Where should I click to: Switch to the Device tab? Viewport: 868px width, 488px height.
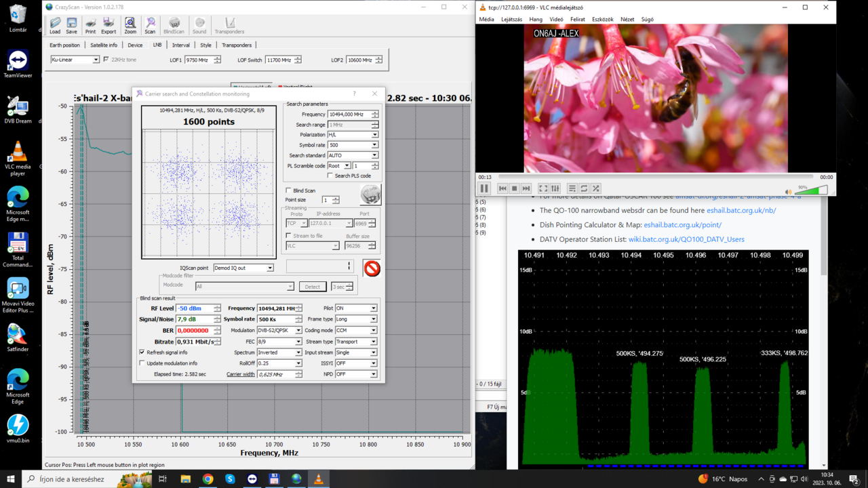point(135,45)
